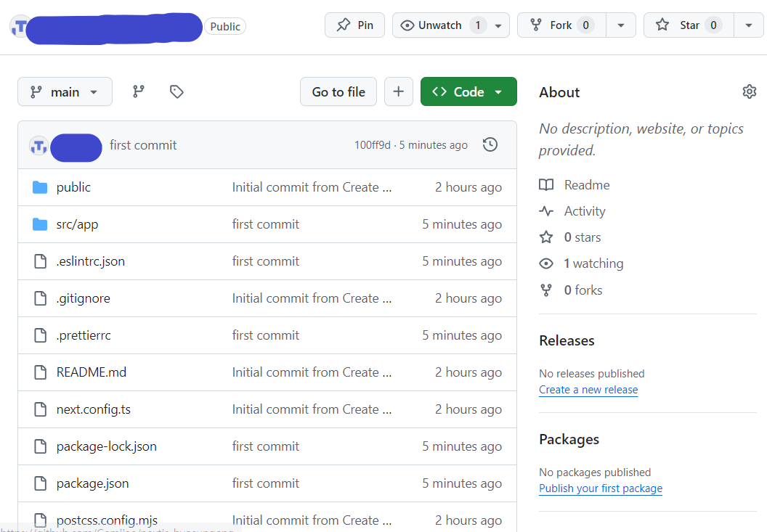The image size is (767, 532).
Task: Open the public folder icon
Action: [x=40, y=187]
